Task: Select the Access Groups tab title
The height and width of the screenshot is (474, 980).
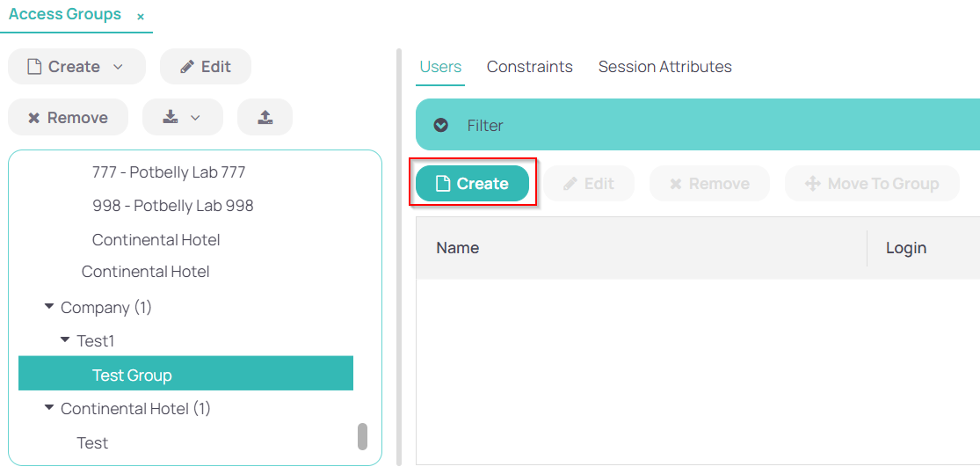Action: pyautogui.click(x=65, y=14)
